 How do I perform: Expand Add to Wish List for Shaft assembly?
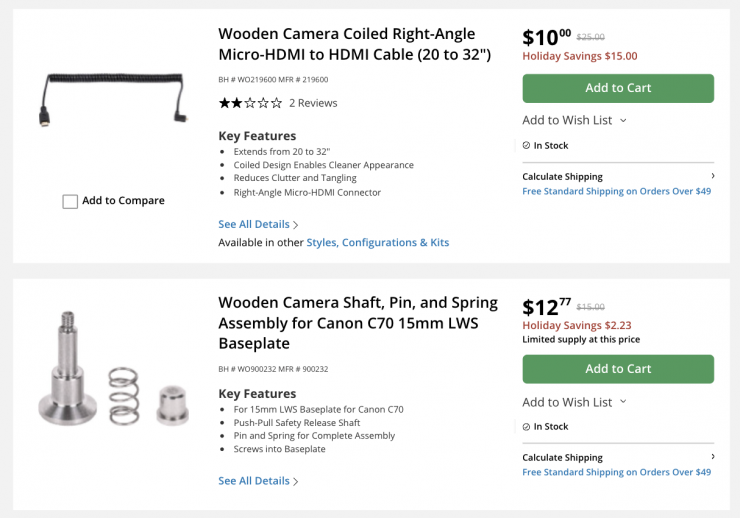click(x=623, y=402)
